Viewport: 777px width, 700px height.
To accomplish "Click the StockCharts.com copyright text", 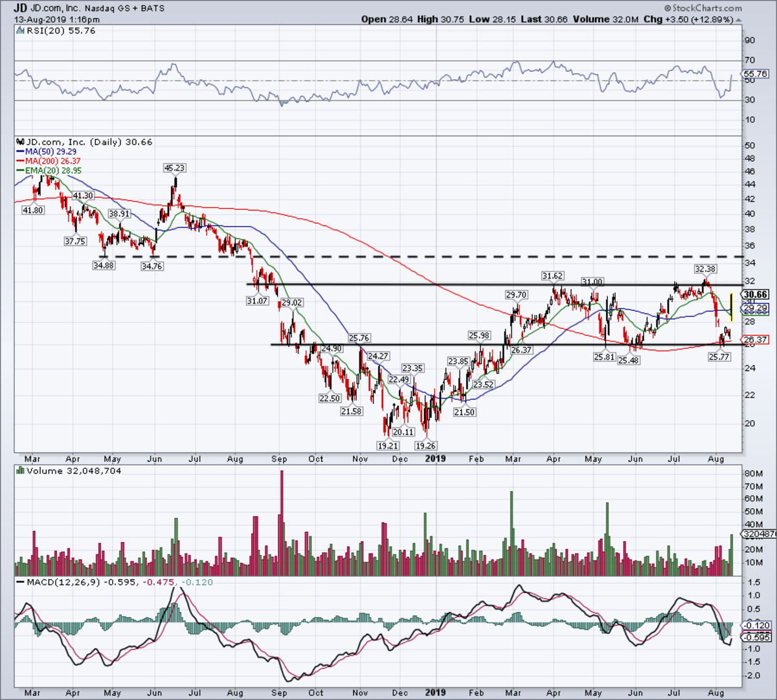I will 704,8.
